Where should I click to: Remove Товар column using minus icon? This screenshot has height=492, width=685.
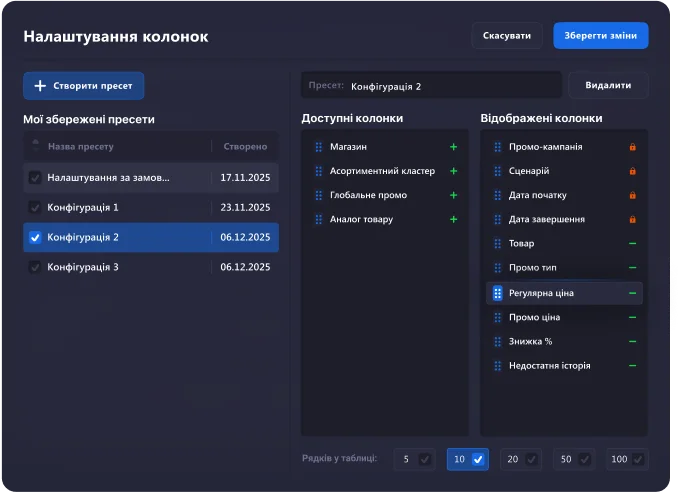point(632,243)
